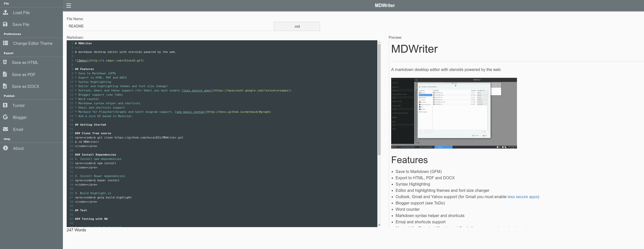Expand the Publish section in sidebar

coord(9,96)
